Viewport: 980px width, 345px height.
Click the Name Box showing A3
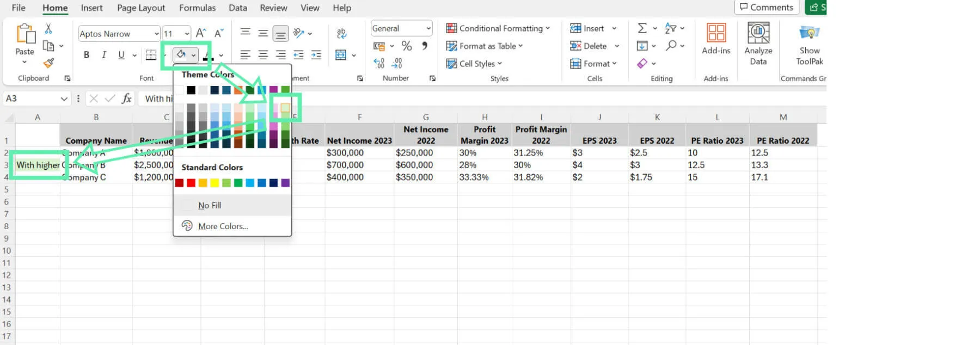coord(37,98)
